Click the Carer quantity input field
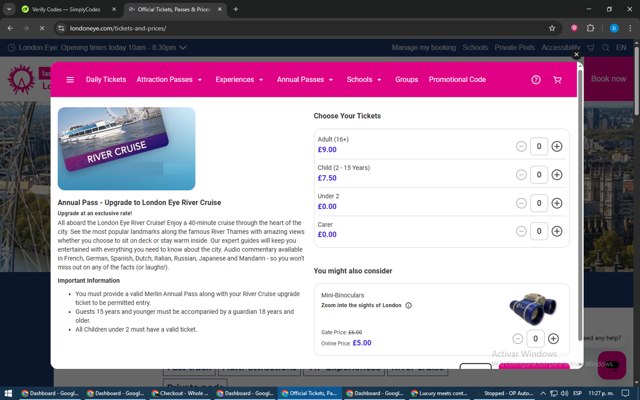Viewport: 640px width, 400px height. (x=539, y=231)
